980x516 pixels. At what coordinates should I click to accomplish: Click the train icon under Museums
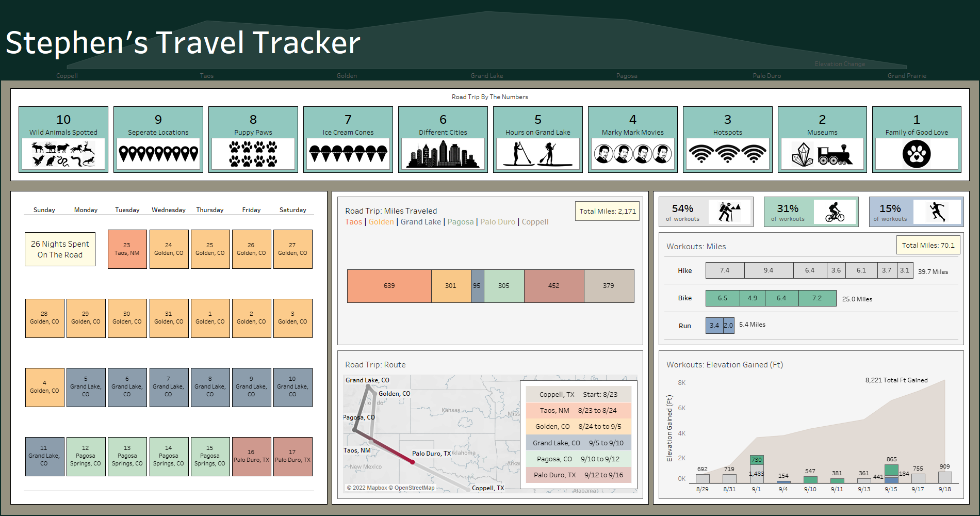pos(835,154)
